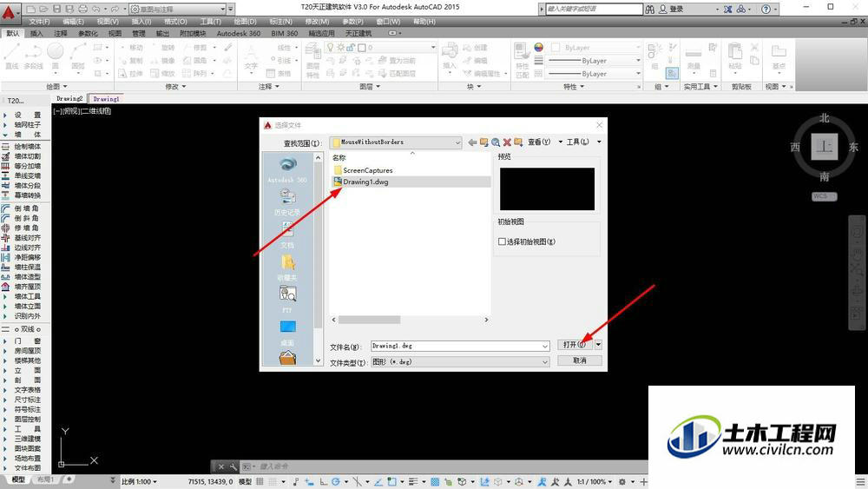Click the search-the-web icon in dialog toolbar
The height and width of the screenshot is (489, 868).
pyautogui.click(x=496, y=142)
